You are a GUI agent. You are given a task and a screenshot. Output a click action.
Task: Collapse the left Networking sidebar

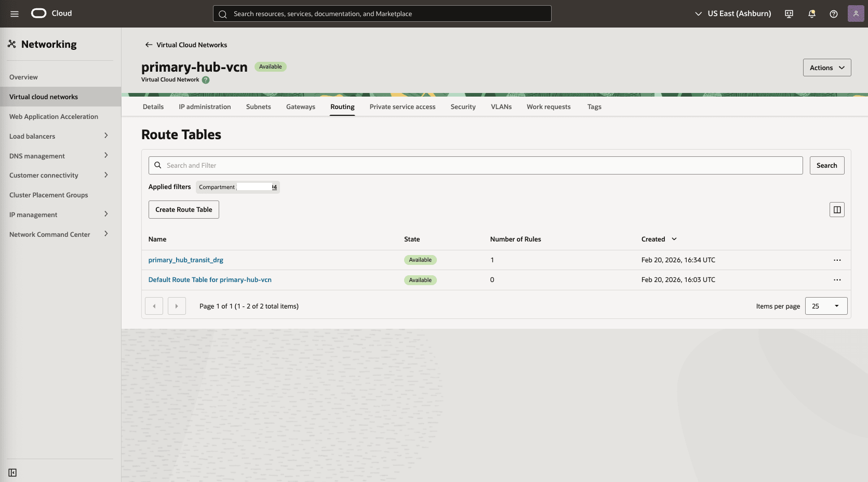point(12,473)
